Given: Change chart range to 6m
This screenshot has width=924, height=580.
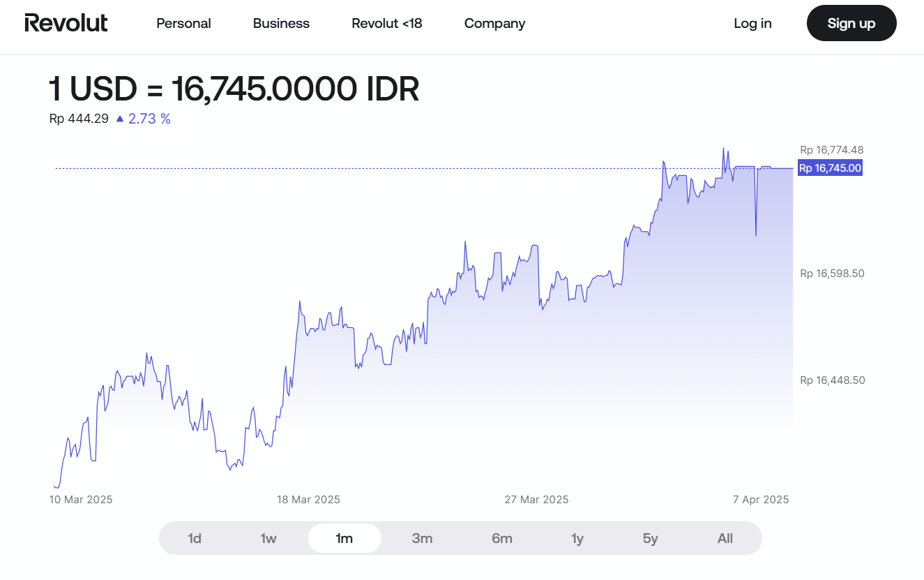Looking at the screenshot, I should click(502, 538).
